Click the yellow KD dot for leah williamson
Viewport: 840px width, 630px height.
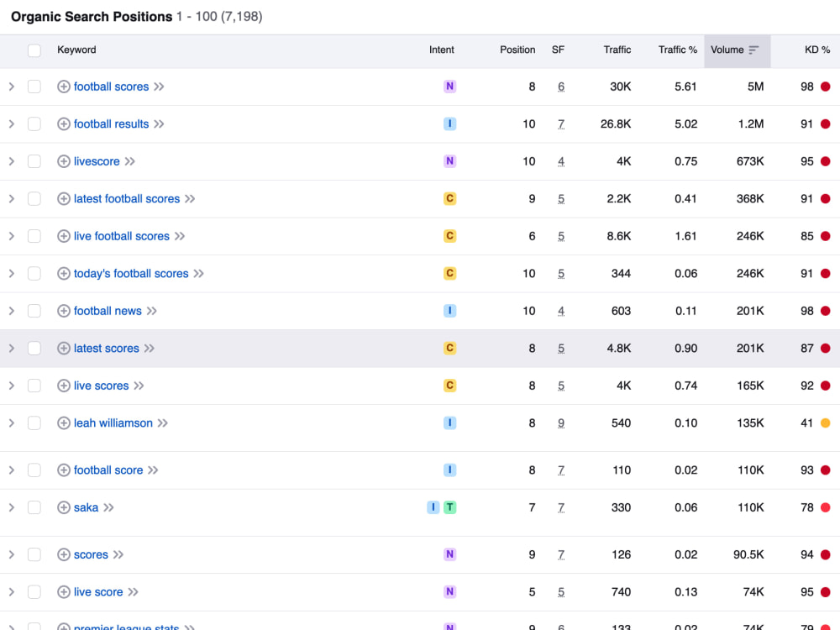826,423
